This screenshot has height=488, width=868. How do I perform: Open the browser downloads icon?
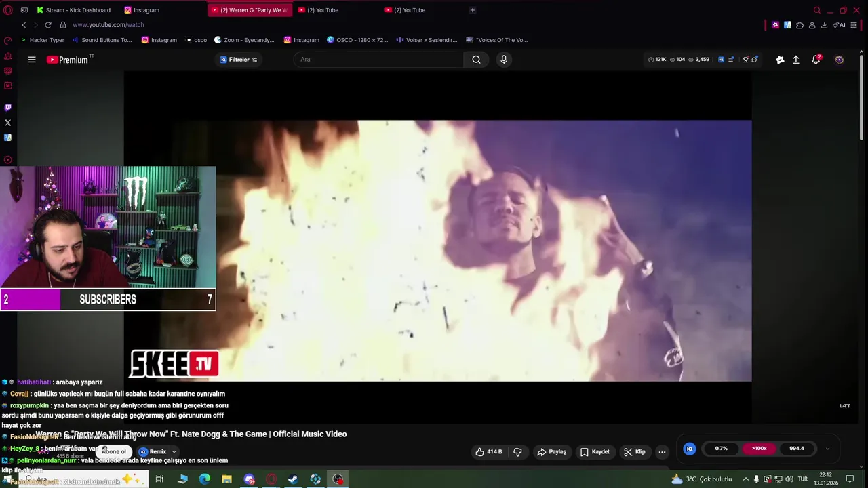coord(824,25)
